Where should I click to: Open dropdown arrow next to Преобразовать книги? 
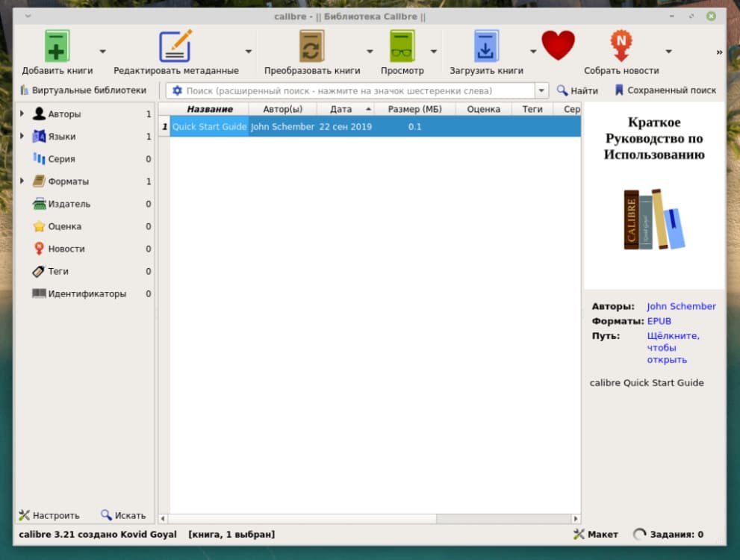point(370,51)
